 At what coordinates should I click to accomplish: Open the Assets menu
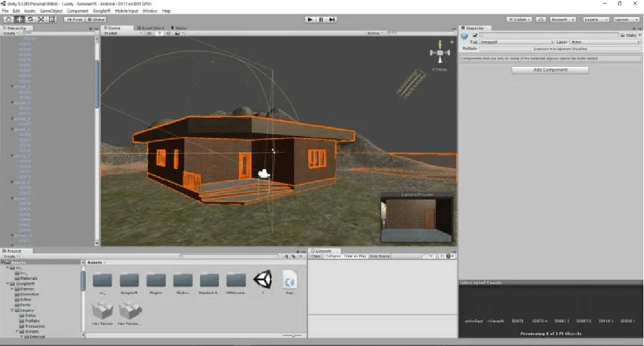[30, 11]
